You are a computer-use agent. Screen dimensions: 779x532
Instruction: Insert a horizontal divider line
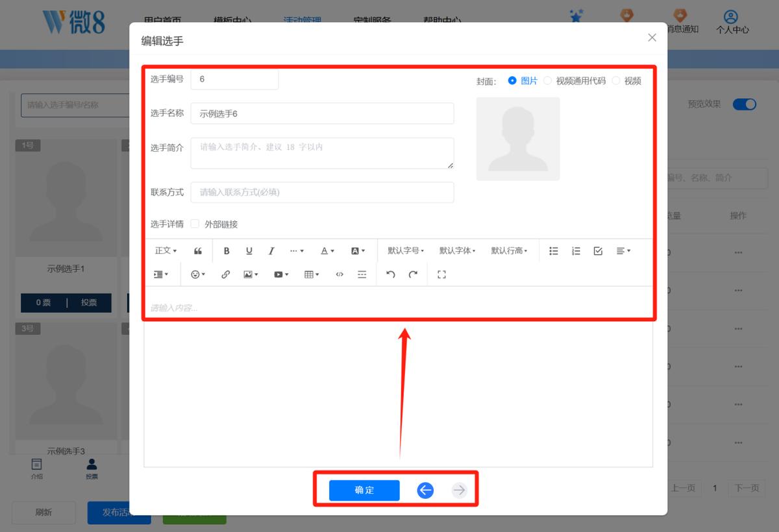362,274
